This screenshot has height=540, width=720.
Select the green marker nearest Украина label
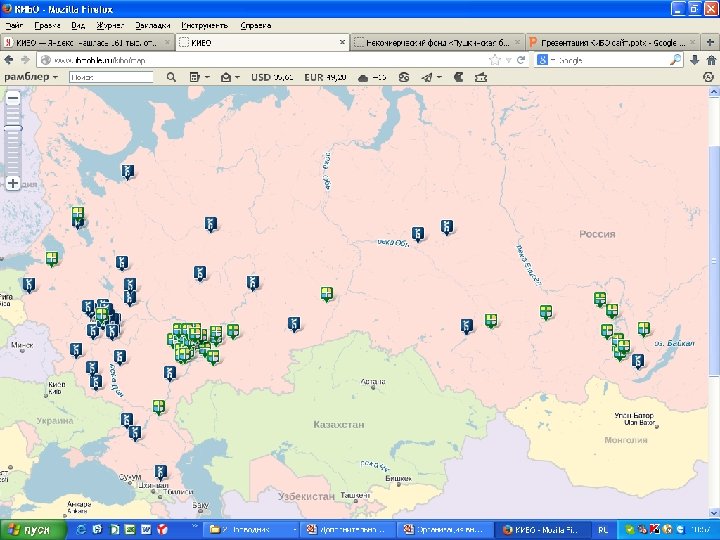158,406
